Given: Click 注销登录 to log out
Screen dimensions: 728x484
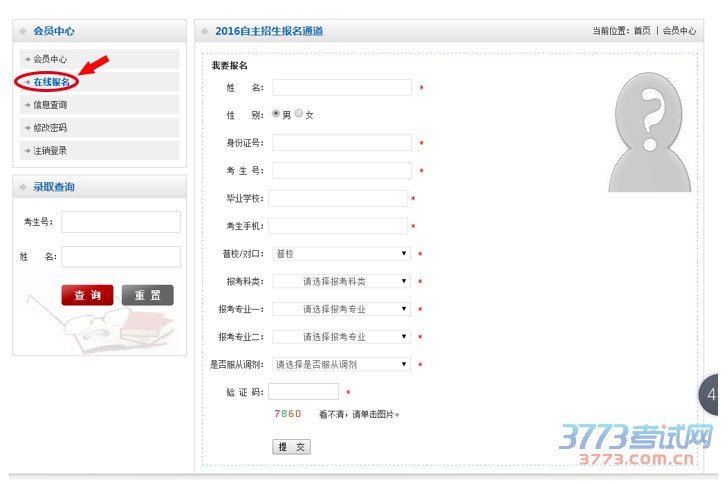Looking at the screenshot, I should pyautogui.click(x=50, y=151).
